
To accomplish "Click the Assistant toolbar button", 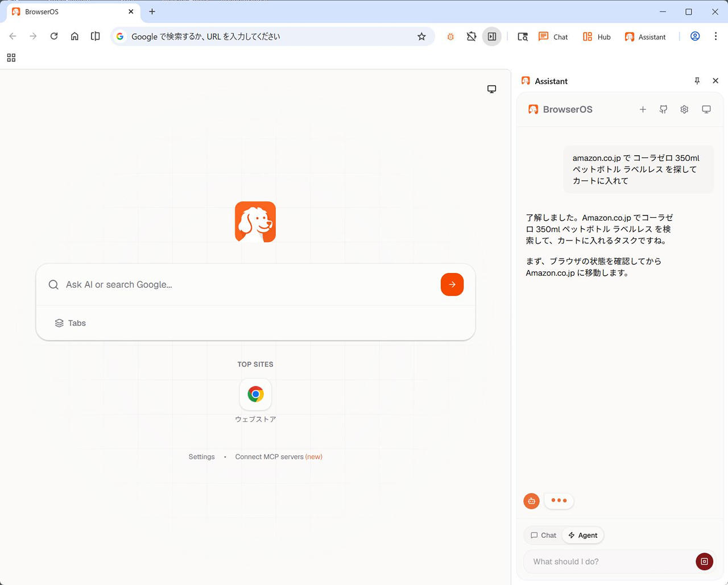I will coord(645,37).
